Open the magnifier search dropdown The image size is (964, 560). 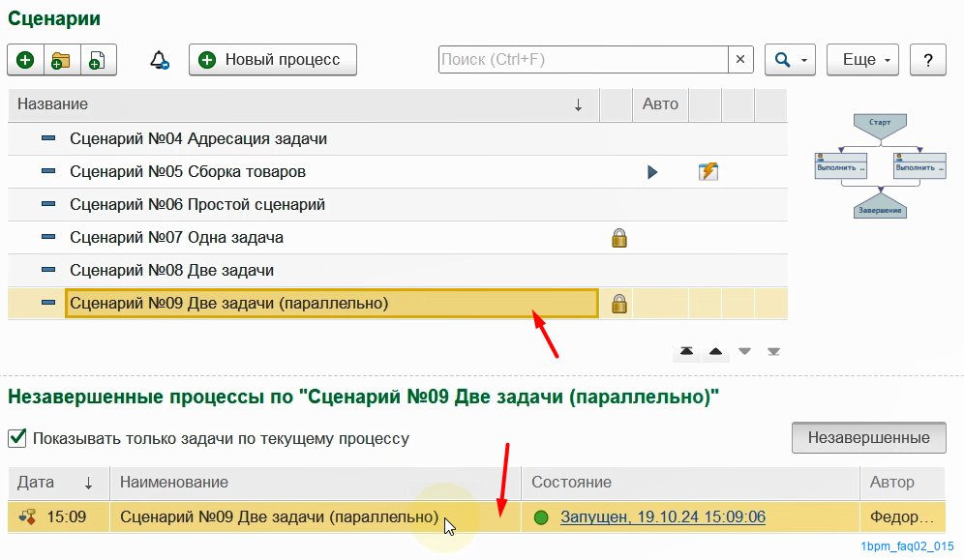tap(791, 60)
